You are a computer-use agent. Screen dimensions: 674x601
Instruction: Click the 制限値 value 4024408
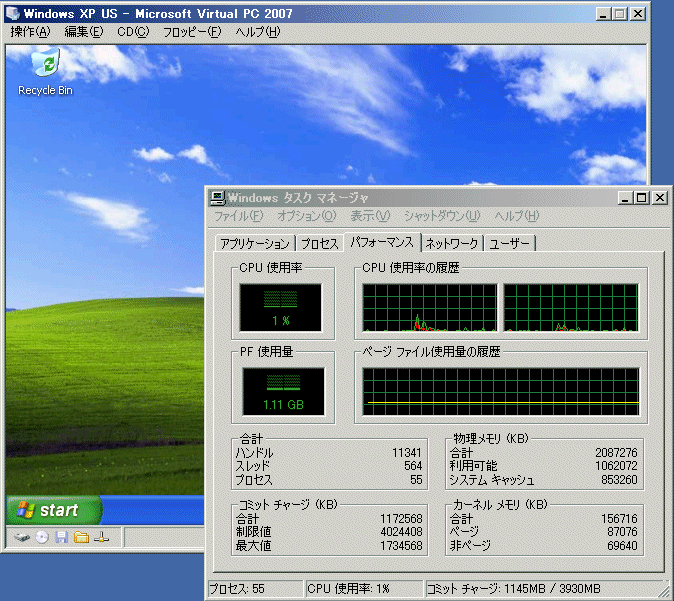pos(401,532)
